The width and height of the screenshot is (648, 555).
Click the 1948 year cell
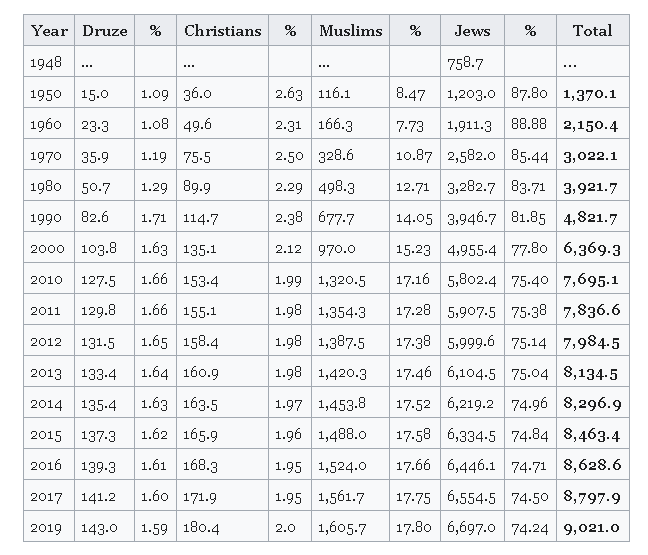(x=46, y=62)
